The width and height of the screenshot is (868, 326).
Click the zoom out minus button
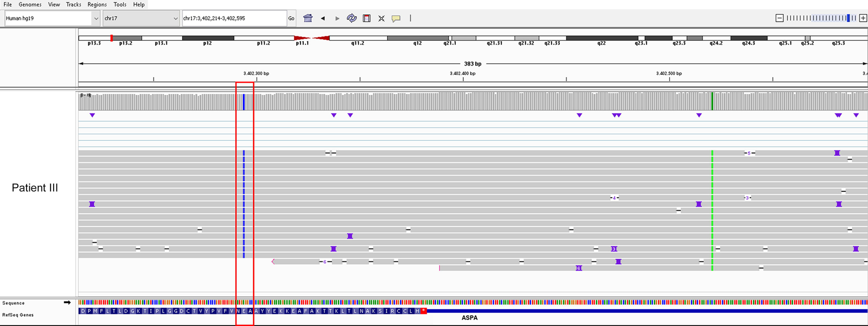pyautogui.click(x=779, y=18)
